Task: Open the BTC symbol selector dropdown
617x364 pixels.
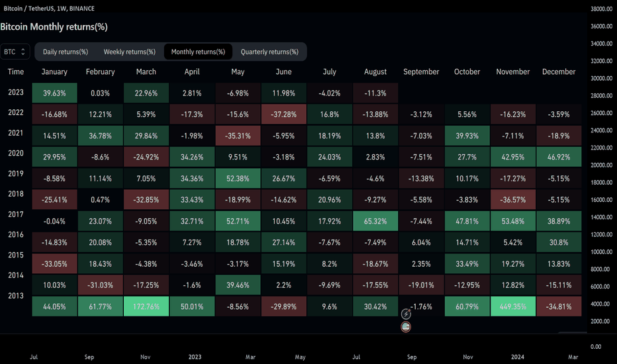Action: 15,52
